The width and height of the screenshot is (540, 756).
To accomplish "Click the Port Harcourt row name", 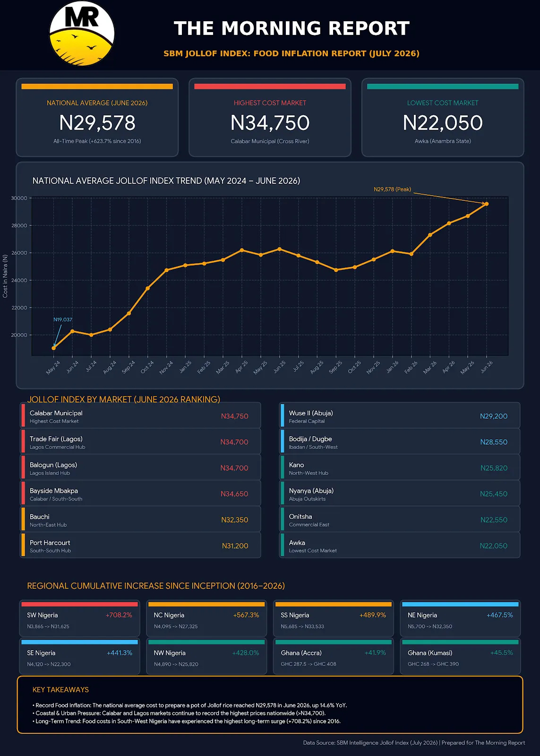I will pyautogui.click(x=50, y=543).
